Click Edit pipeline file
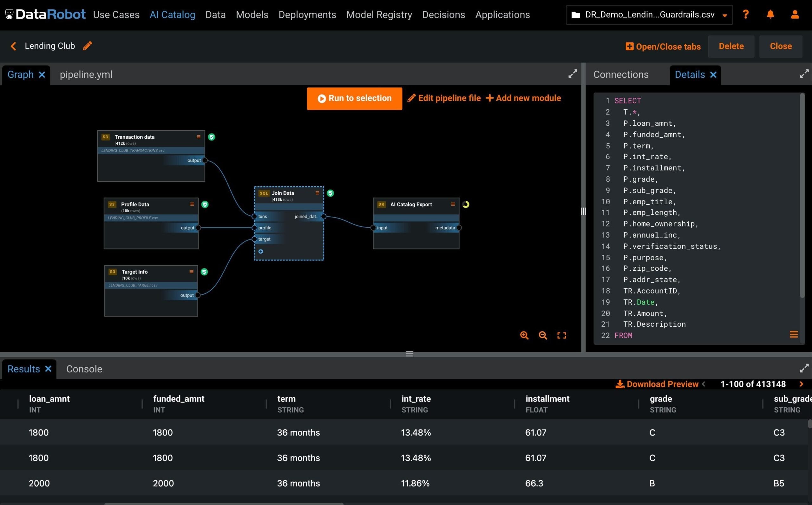 coord(444,98)
